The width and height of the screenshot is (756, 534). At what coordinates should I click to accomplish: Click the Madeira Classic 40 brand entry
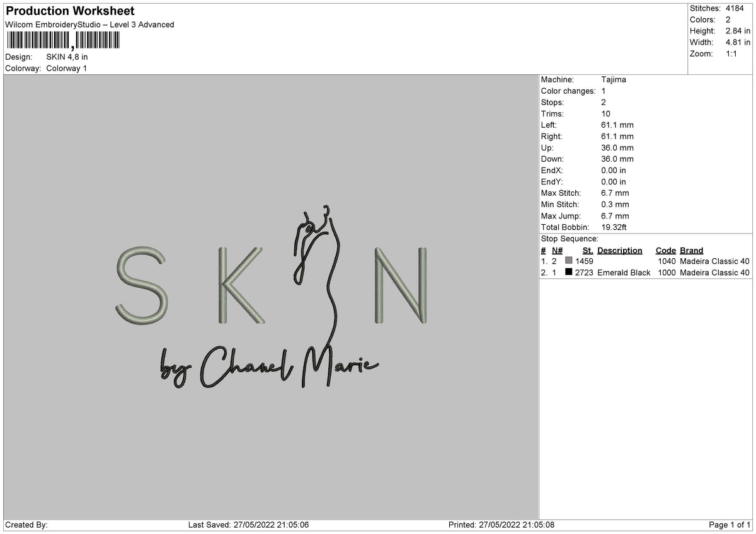tap(715, 261)
